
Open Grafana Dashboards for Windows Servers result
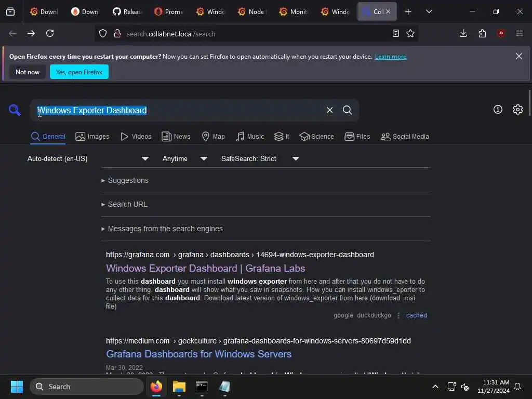point(199,354)
